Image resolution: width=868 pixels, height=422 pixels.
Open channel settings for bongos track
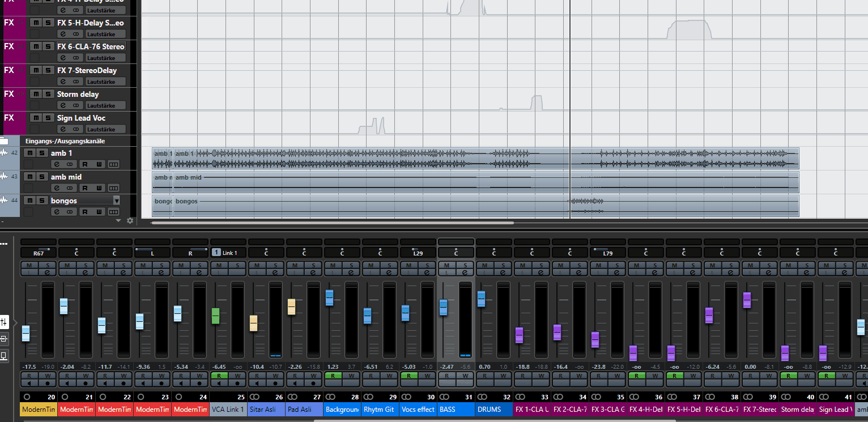56,212
